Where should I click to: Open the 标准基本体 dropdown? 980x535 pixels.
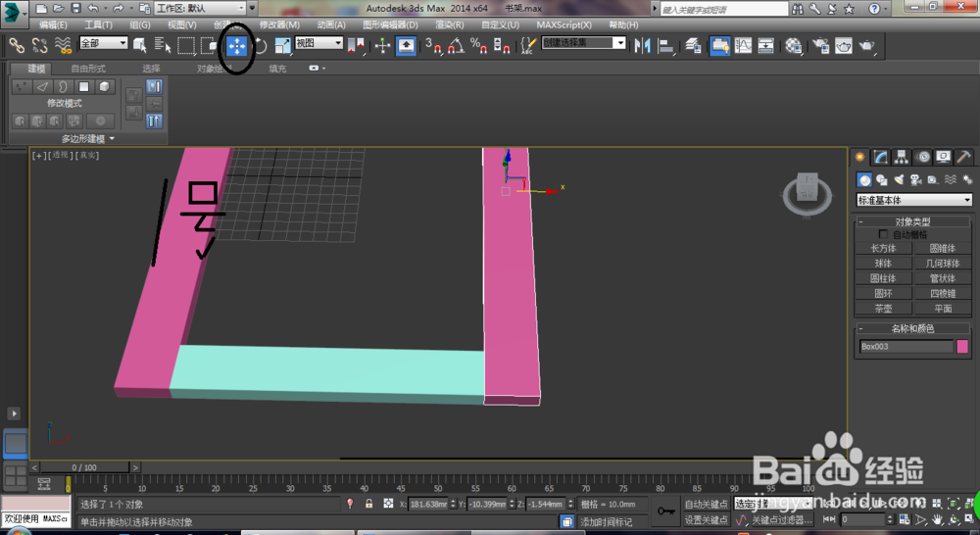pos(913,200)
